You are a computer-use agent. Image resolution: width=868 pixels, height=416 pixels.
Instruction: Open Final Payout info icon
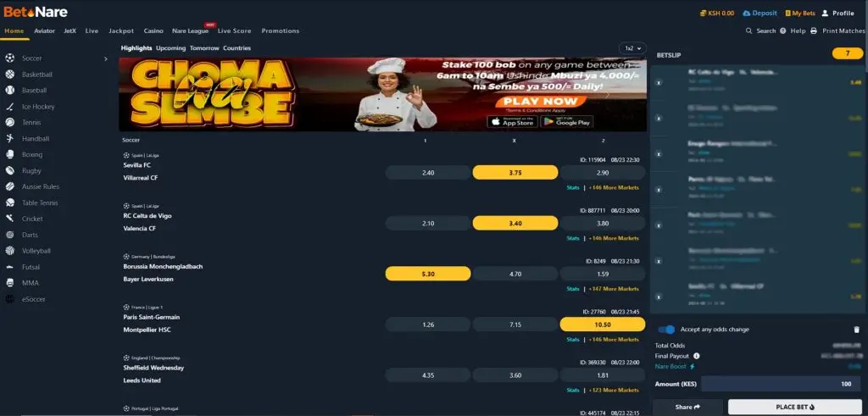pos(697,356)
